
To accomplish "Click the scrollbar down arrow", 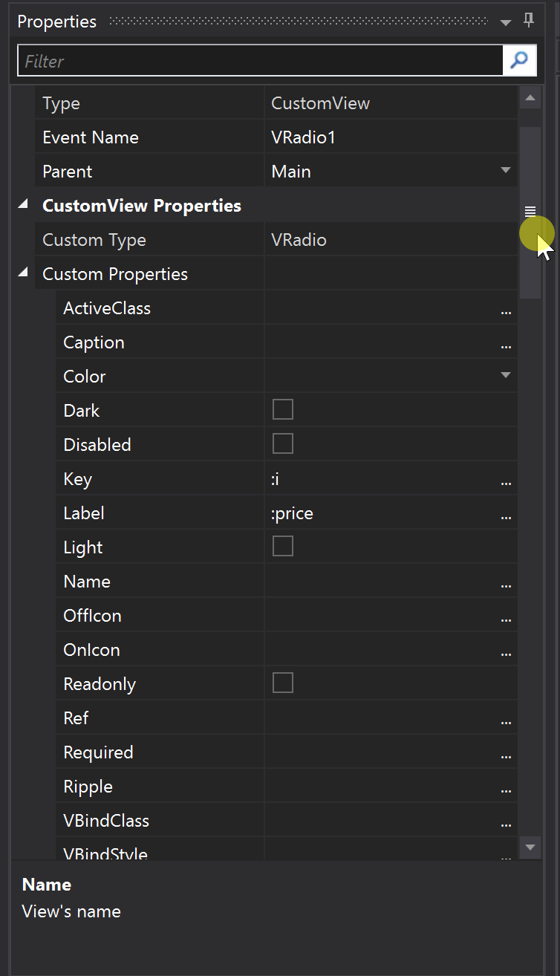I will tap(530, 847).
